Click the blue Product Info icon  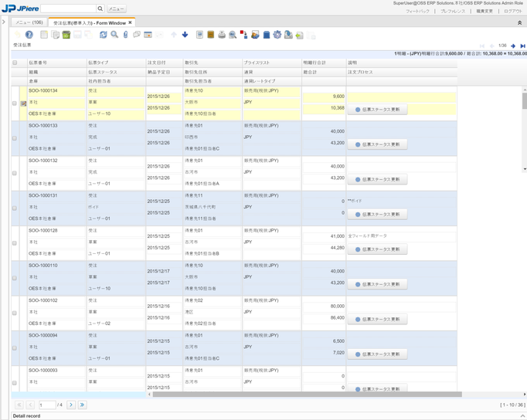266,35
